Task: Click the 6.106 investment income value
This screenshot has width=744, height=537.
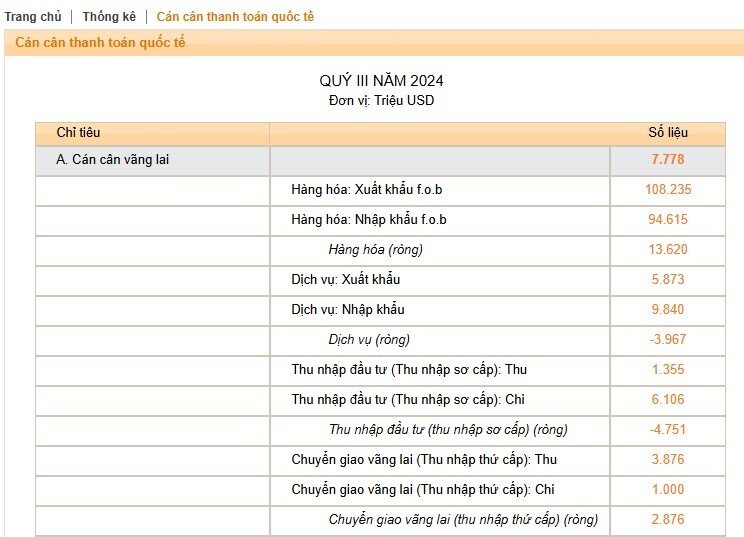Action: pyautogui.click(x=668, y=399)
